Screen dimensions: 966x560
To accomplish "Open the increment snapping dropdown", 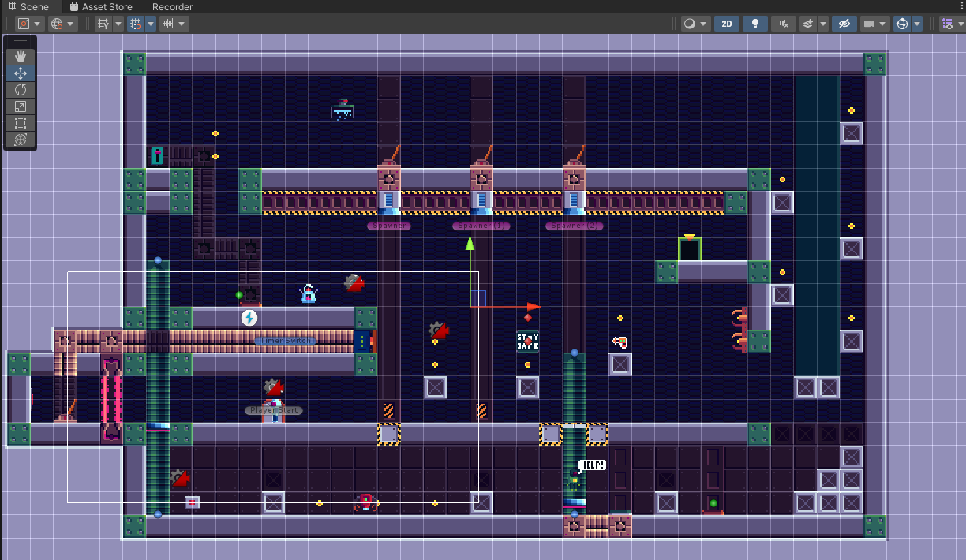I will coord(183,24).
